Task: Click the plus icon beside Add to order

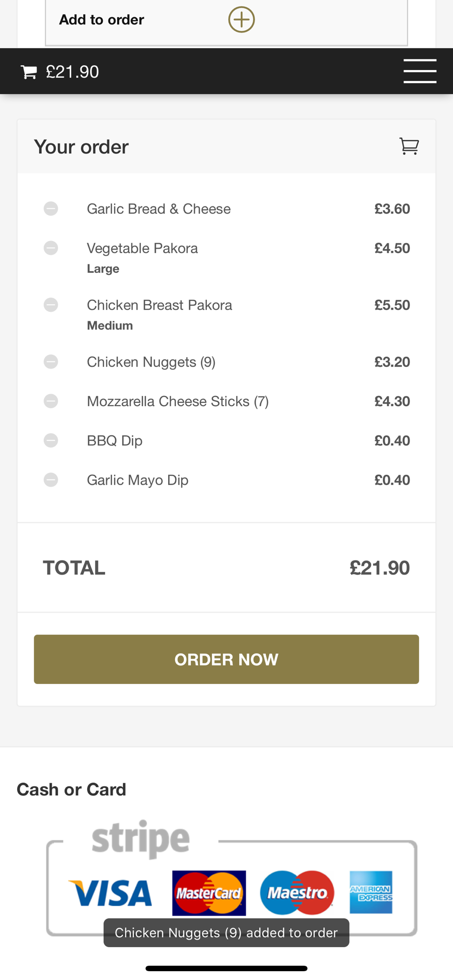Action: 241,20
